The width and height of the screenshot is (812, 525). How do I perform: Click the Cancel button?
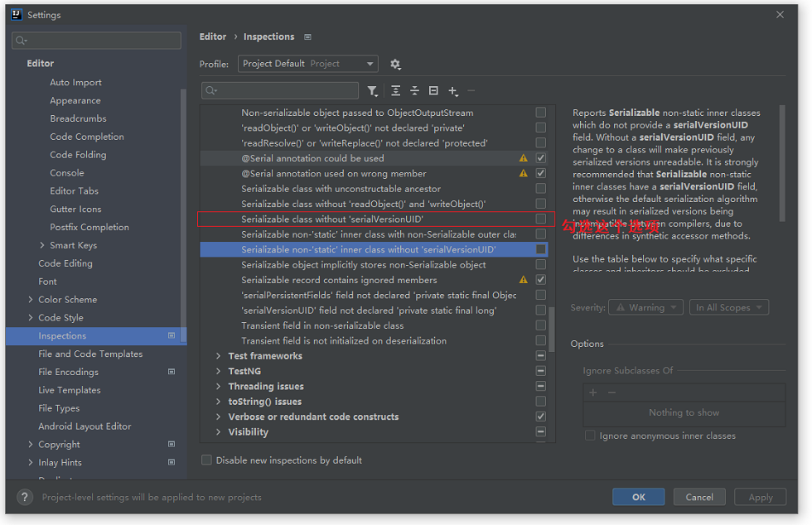(x=699, y=497)
